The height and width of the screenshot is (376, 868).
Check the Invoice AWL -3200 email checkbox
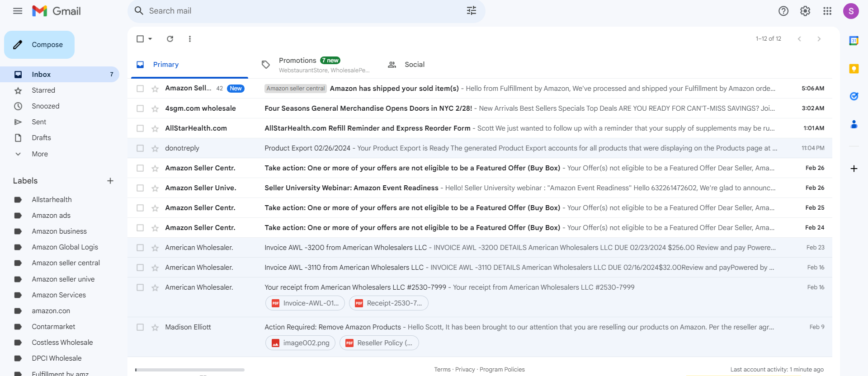[x=140, y=248]
